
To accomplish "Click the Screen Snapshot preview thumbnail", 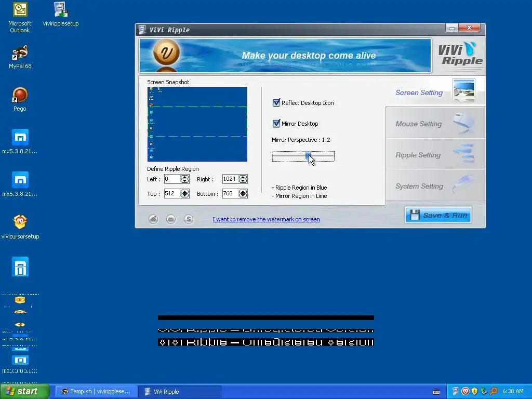I will 197,124.
